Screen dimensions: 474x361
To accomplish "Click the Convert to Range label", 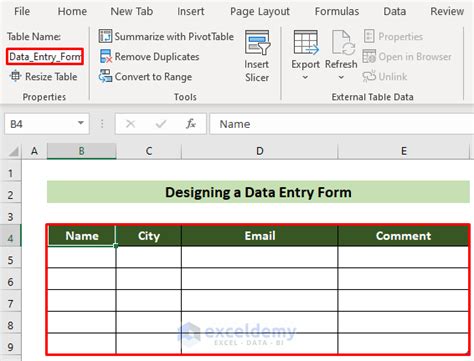I will coord(153,77).
